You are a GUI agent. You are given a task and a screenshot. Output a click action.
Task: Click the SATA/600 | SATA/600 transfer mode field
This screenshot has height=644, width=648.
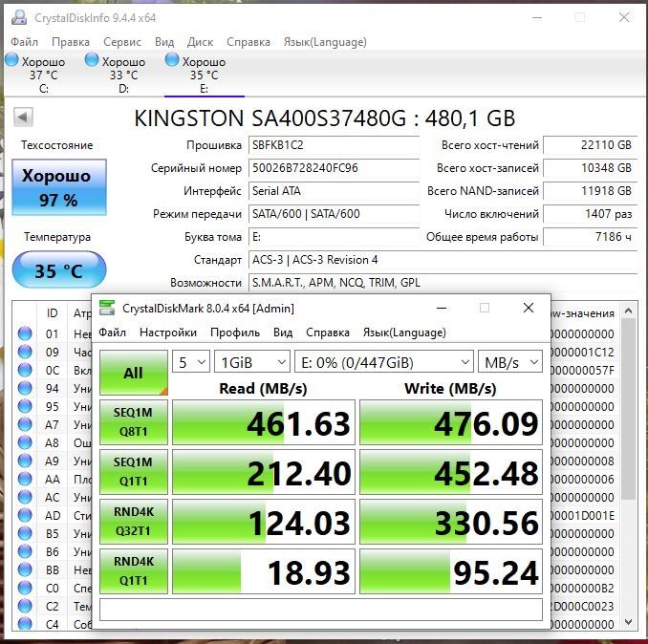[x=334, y=214]
